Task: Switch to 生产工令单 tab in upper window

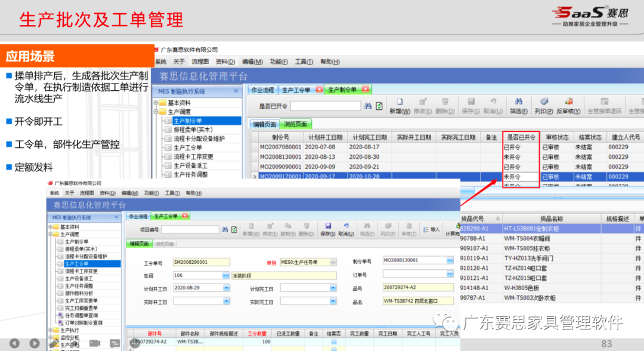Action: [x=296, y=90]
